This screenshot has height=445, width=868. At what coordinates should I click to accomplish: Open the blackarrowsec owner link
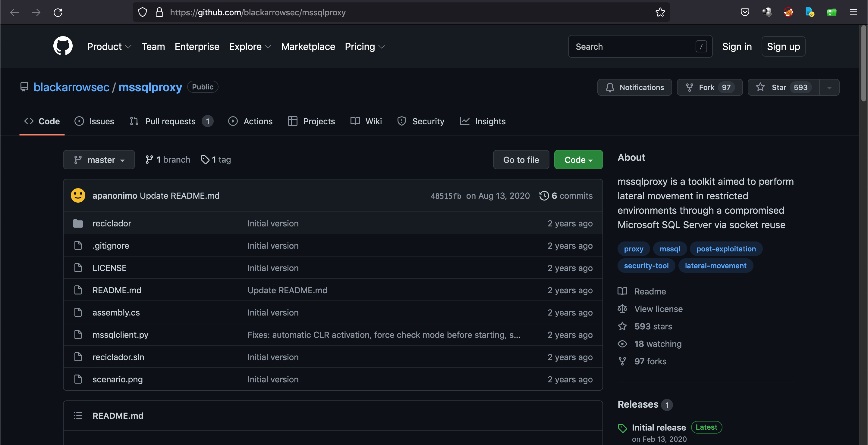pyautogui.click(x=71, y=87)
